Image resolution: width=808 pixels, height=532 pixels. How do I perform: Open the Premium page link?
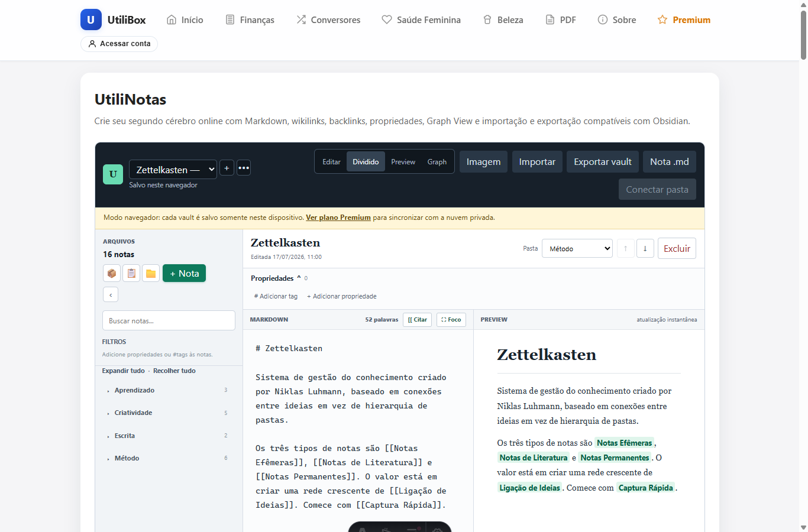(x=684, y=20)
